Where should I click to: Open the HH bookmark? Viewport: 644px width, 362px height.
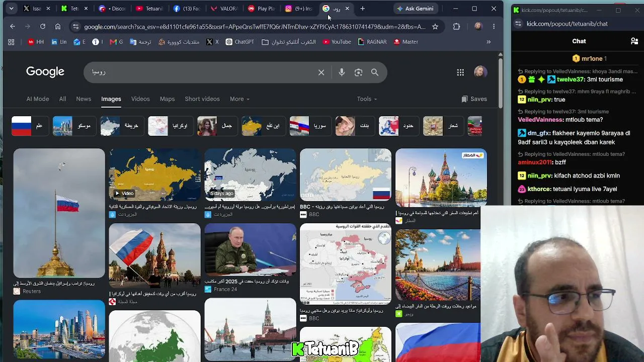tap(36, 42)
